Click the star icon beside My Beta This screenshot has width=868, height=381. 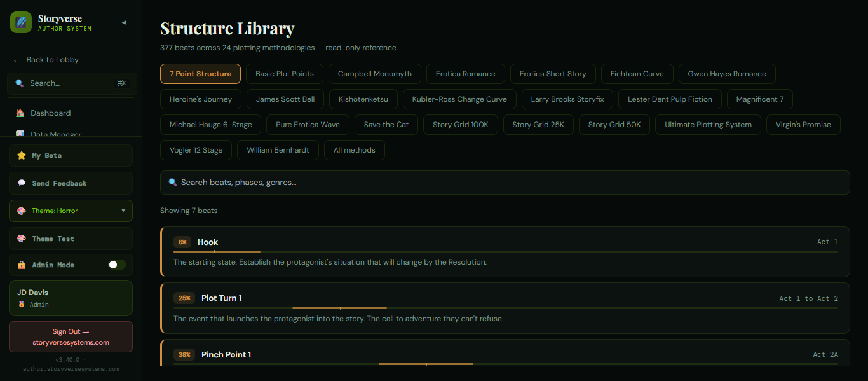point(22,155)
